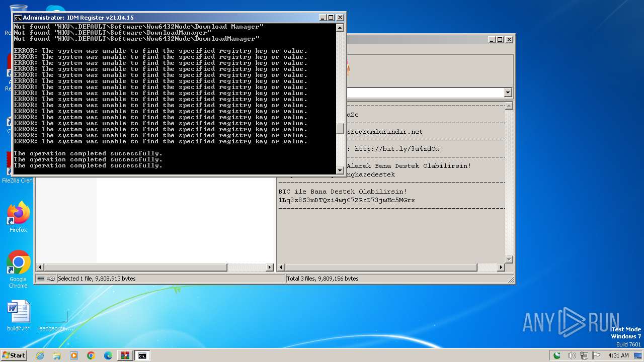Click the bit.ly URL in comment
The width and height of the screenshot is (644, 362).
click(x=397, y=149)
